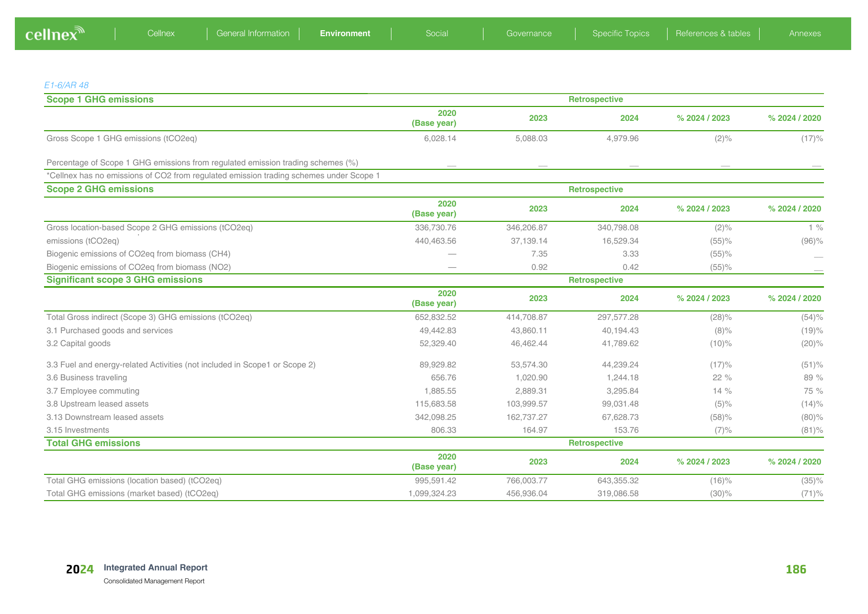Click the value 4,979.96 in Scope 1

point(623,139)
